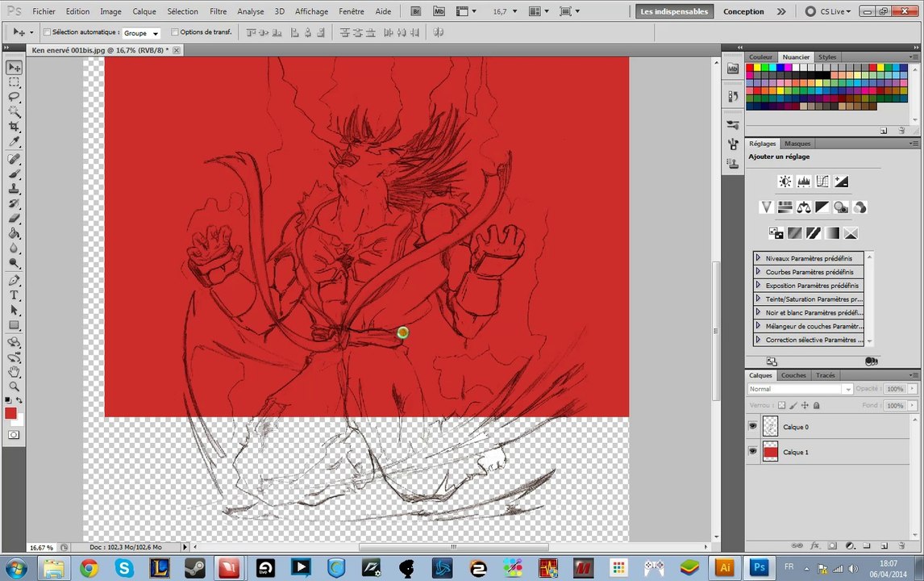Open the Calque menu
This screenshot has height=581, width=924.
click(144, 11)
